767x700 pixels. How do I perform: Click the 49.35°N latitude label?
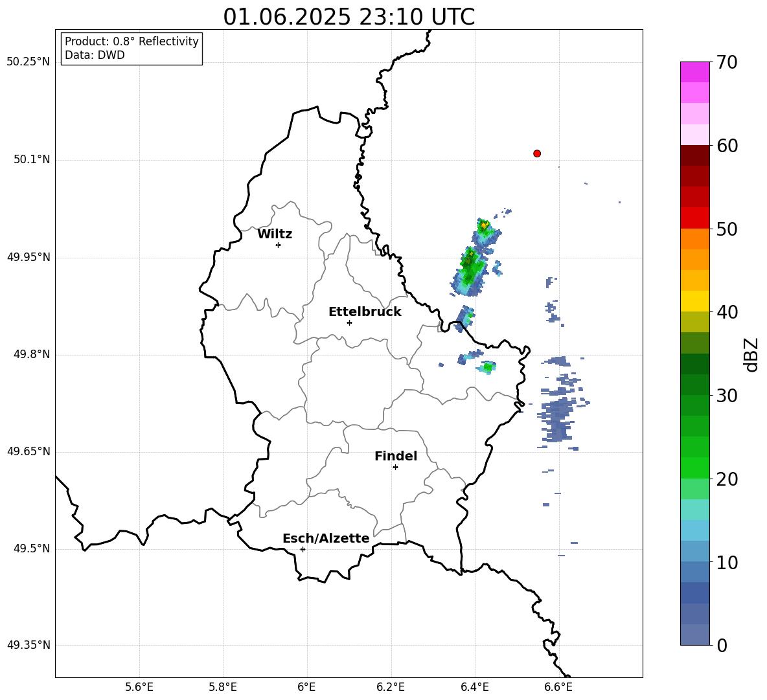coord(29,645)
